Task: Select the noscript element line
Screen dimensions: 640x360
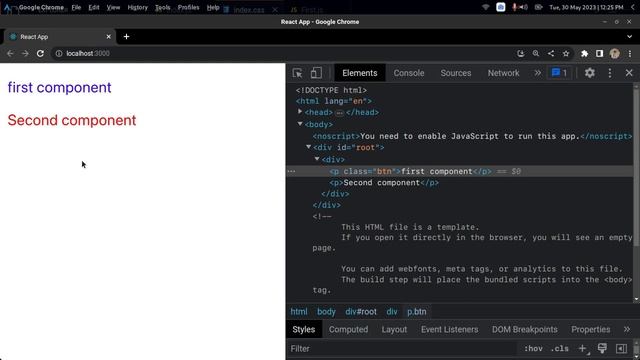Action: pyautogui.click(x=472, y=136)
